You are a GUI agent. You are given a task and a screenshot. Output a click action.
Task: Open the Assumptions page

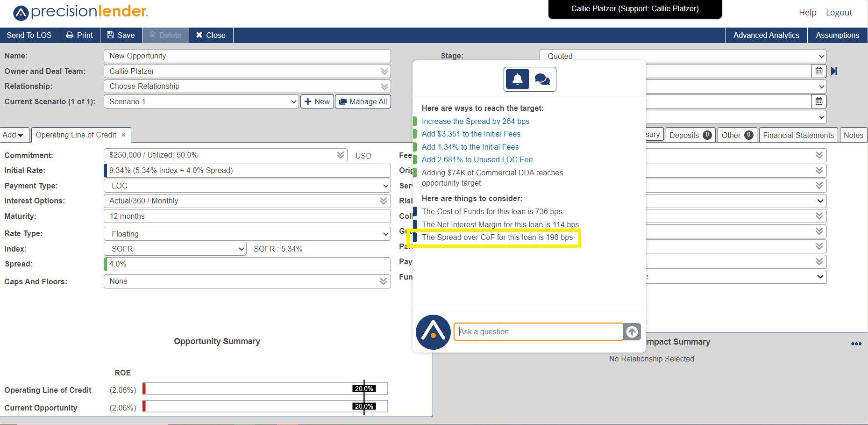[837, 35]
